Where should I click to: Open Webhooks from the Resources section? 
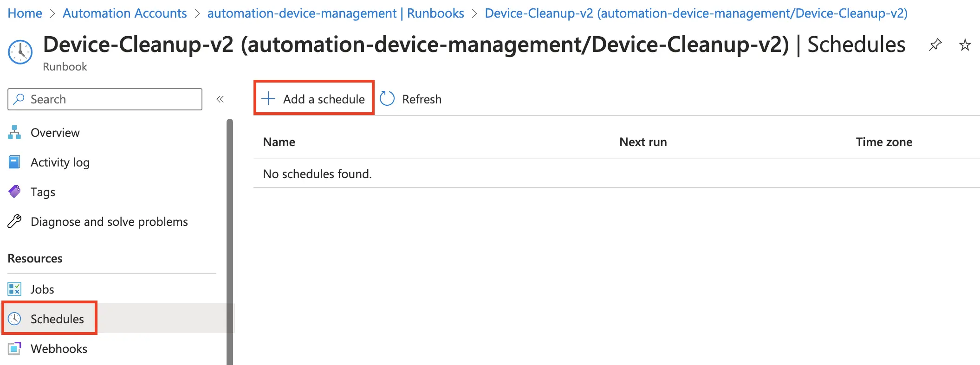point(58,349)
